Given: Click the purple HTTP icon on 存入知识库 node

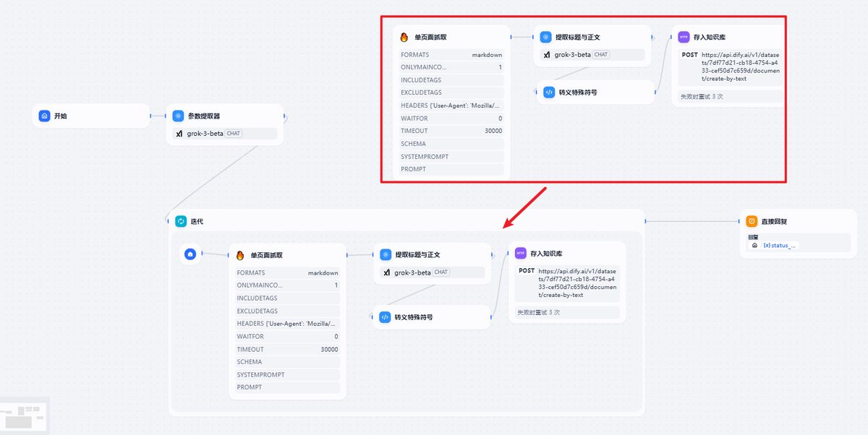Looking at the screenshot, I should 683,35.
